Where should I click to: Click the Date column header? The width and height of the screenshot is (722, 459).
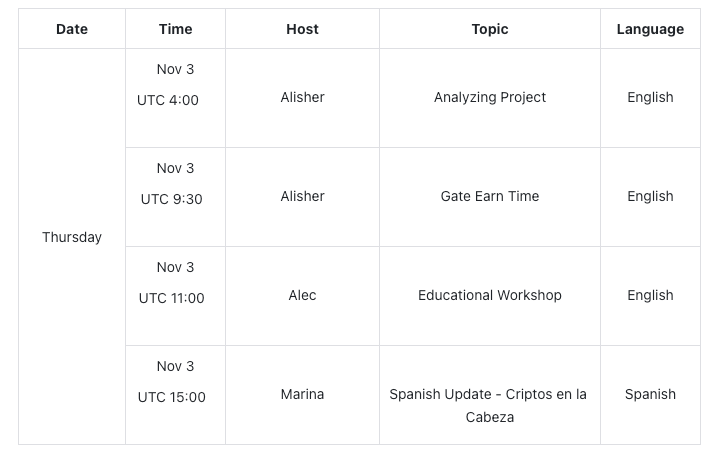pyautogui.click(x=72, y=29)
